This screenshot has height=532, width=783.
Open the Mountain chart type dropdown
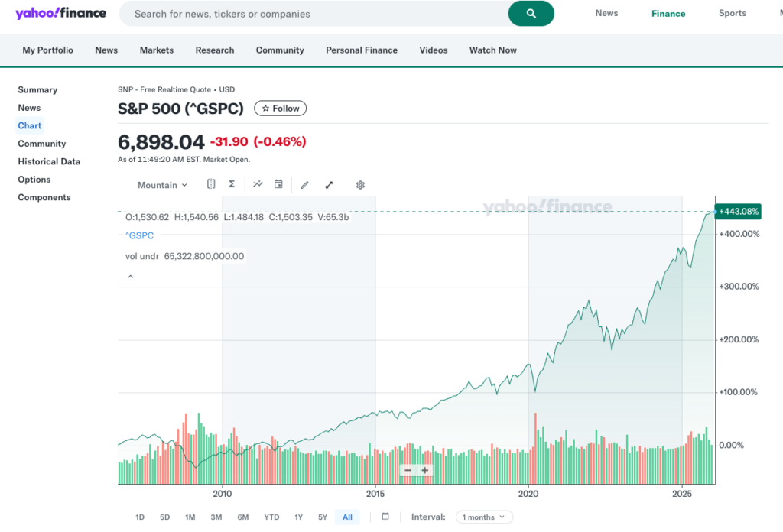click(x=162, y=185)
